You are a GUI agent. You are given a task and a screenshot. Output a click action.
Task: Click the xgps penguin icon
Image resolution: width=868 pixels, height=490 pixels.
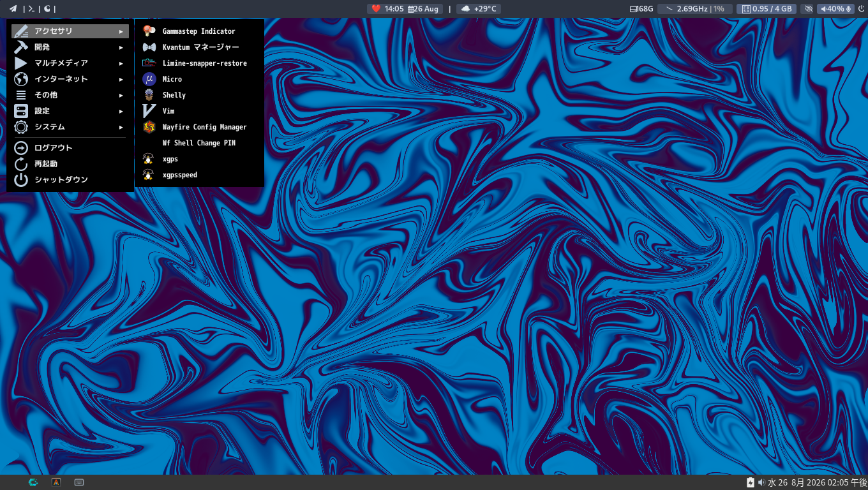click(148, 159)
